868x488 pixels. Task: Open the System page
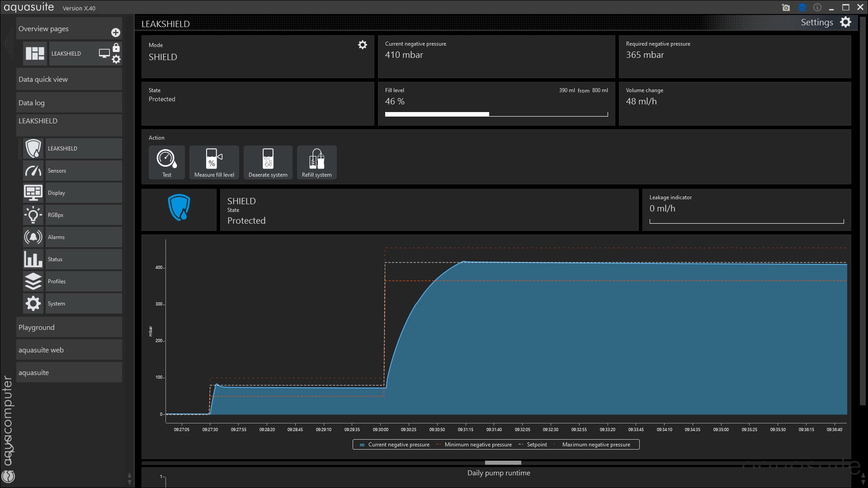pos(84,304)
